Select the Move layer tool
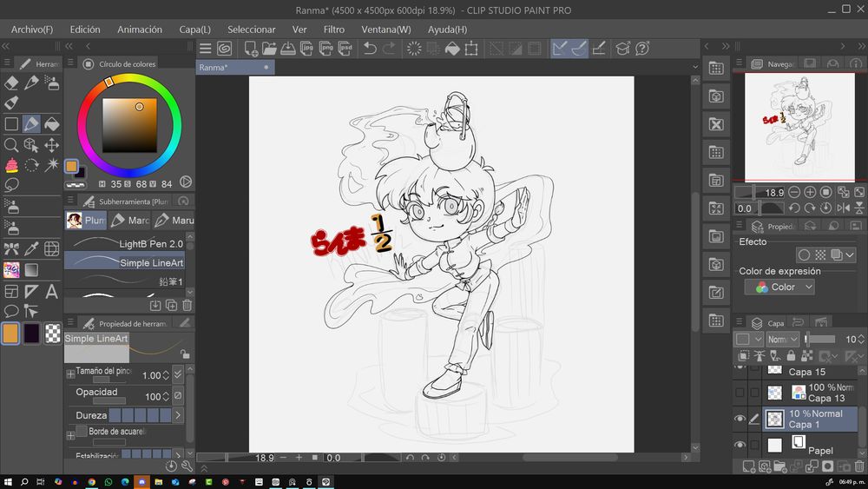The width and height of the screenshot is (868, 489). [51, 145]
